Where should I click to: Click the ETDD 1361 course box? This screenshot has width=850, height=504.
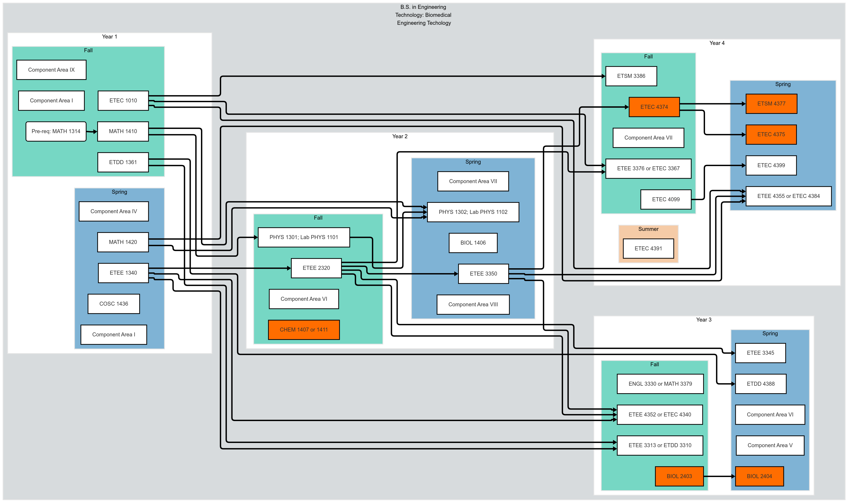(x=123, y=162)
